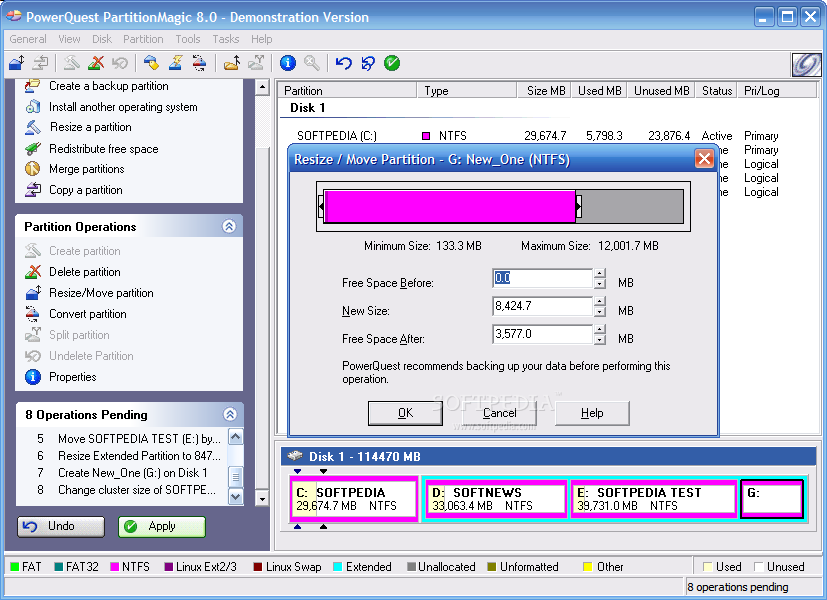Open the Tools menu
827x600 pixels.
(x=188, y=39)
